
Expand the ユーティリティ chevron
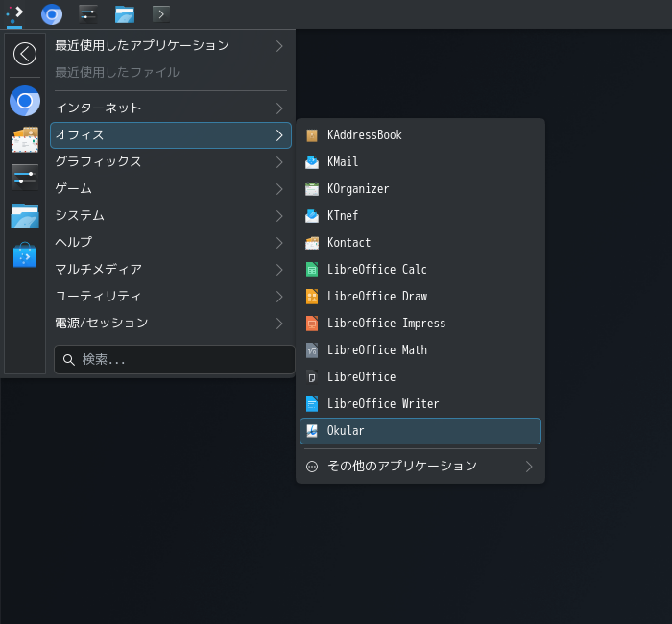279,297
